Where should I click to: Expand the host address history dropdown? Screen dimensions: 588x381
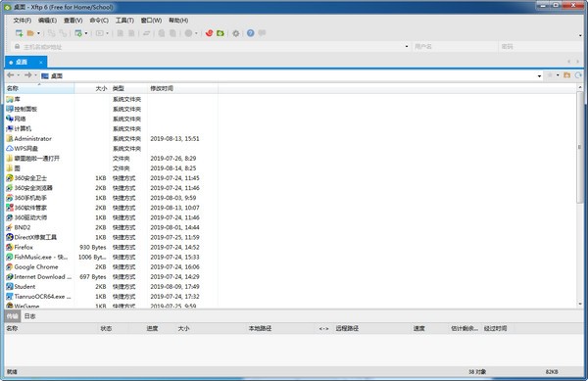[x=407, y=46]
